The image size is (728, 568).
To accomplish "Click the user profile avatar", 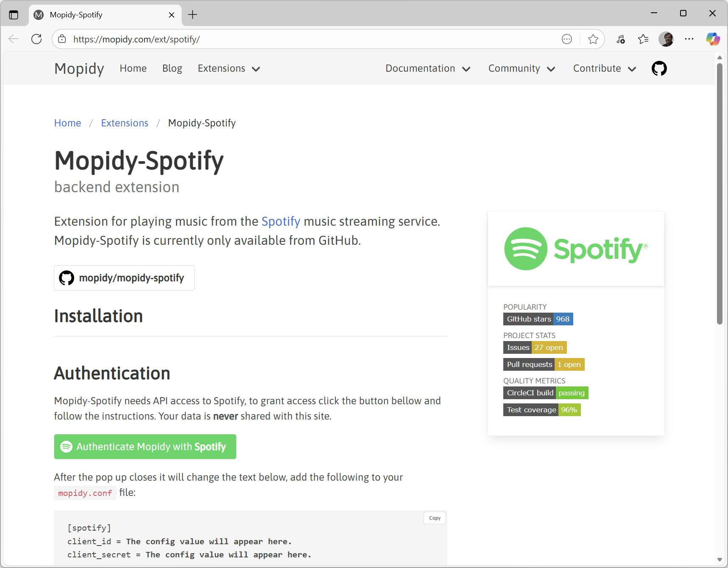I will (666, 39).
